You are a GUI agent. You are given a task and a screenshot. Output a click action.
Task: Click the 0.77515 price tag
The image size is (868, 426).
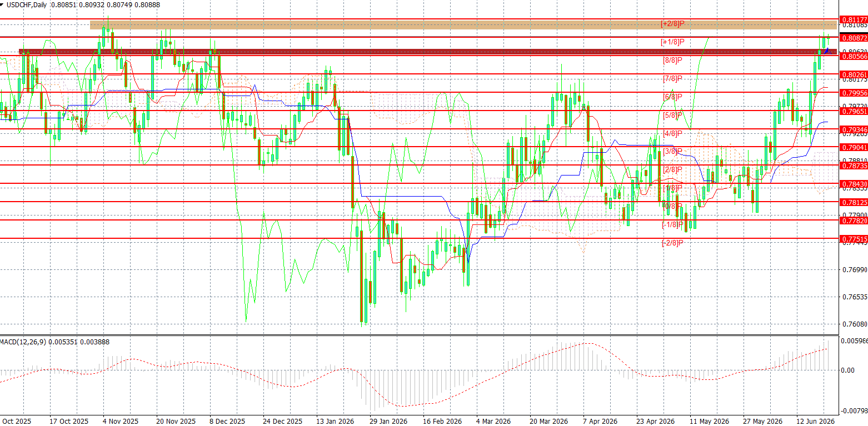coord(855,239)
